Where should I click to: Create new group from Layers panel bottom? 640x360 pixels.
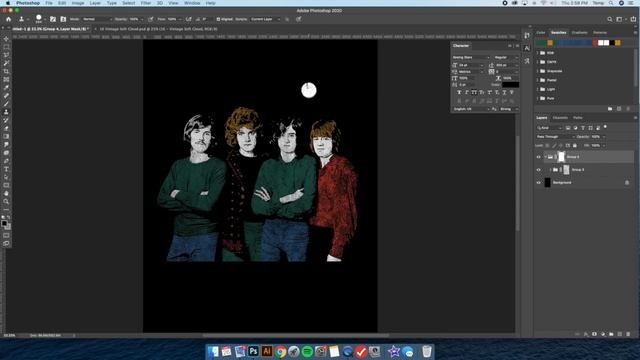click(611, 334)
